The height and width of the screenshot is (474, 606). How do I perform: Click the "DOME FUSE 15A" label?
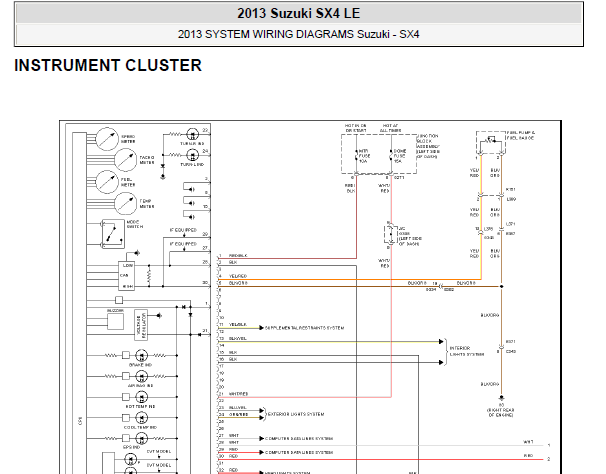pyautogui.click(x=400, y=156)
